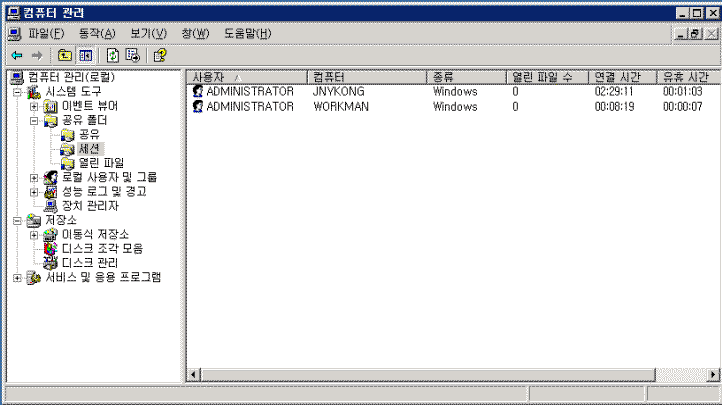722x405 pixels.
Task: Click idle time 00:00:07
Action: point(683,107)
